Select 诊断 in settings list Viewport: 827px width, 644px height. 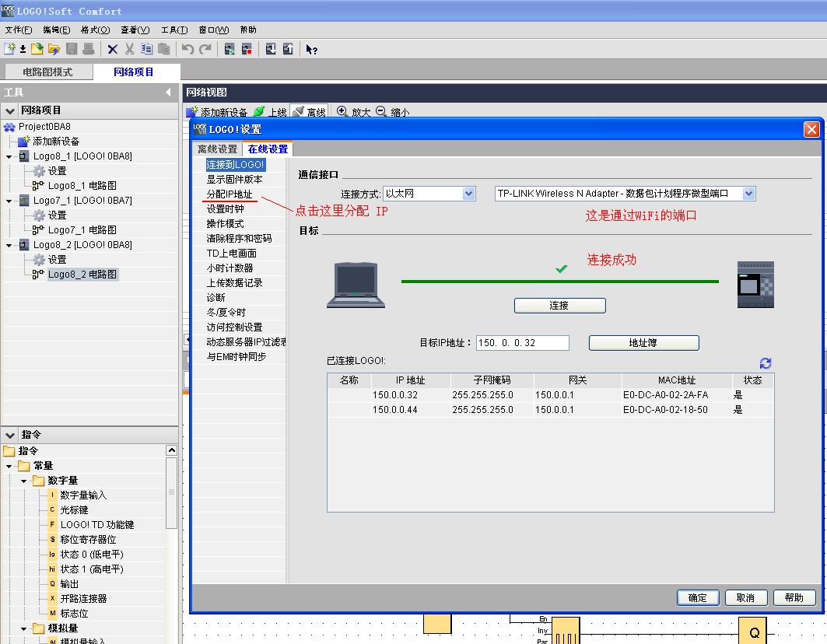pyautogui.click(x=216, y=297)
